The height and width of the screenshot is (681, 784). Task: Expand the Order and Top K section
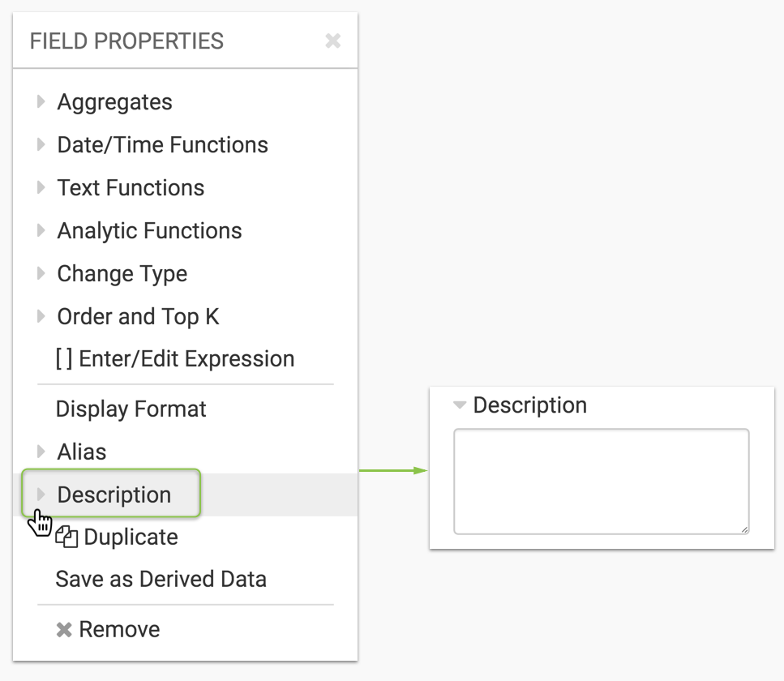[41, 317]
